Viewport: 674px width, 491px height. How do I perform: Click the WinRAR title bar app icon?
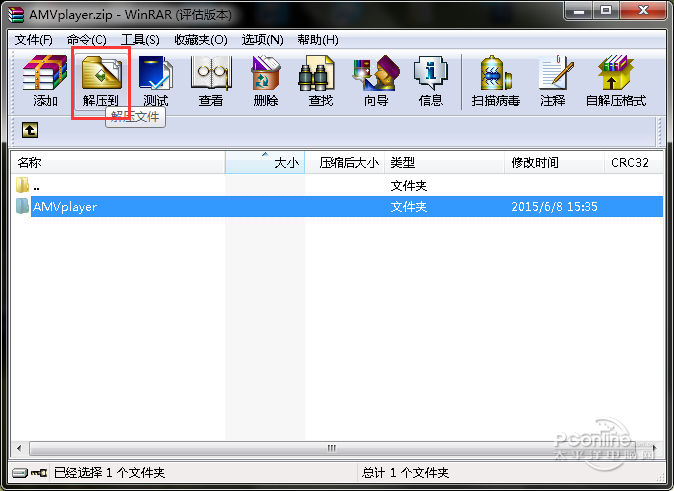[x=16, y=15]
